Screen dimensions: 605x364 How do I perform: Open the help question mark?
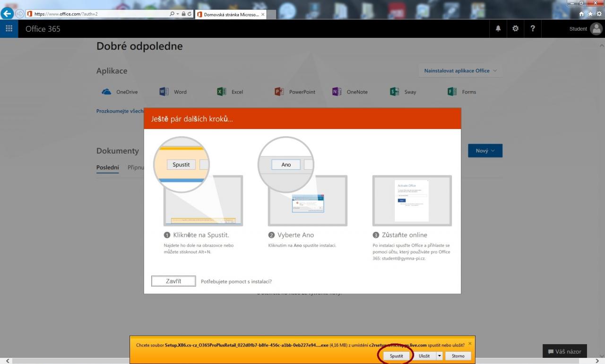[x=533, y=28]
